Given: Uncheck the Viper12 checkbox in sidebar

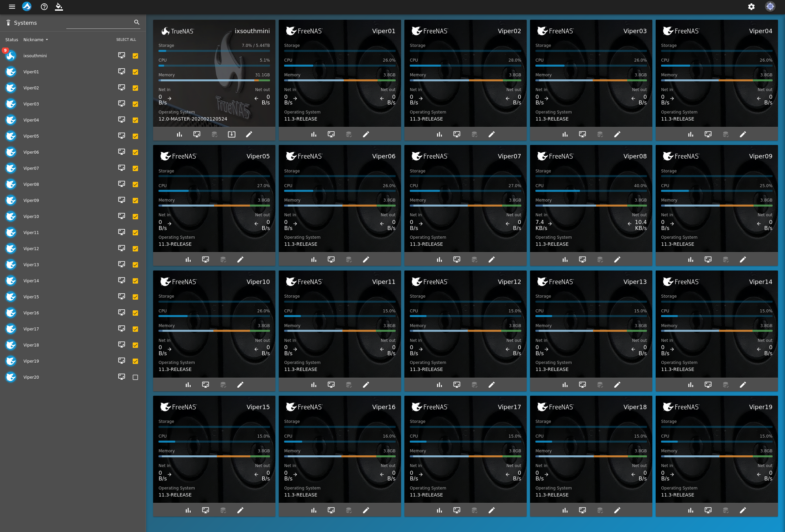Looking at the screenshot, I should [x=135, y=249].
